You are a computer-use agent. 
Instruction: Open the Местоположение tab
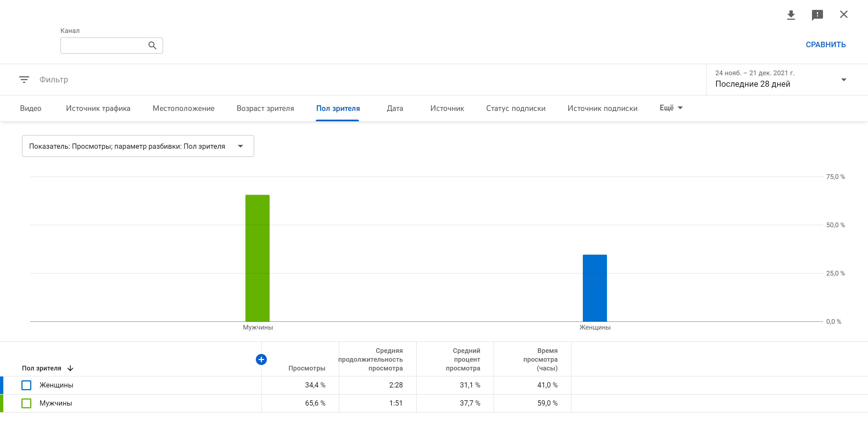tap(183, 108)
